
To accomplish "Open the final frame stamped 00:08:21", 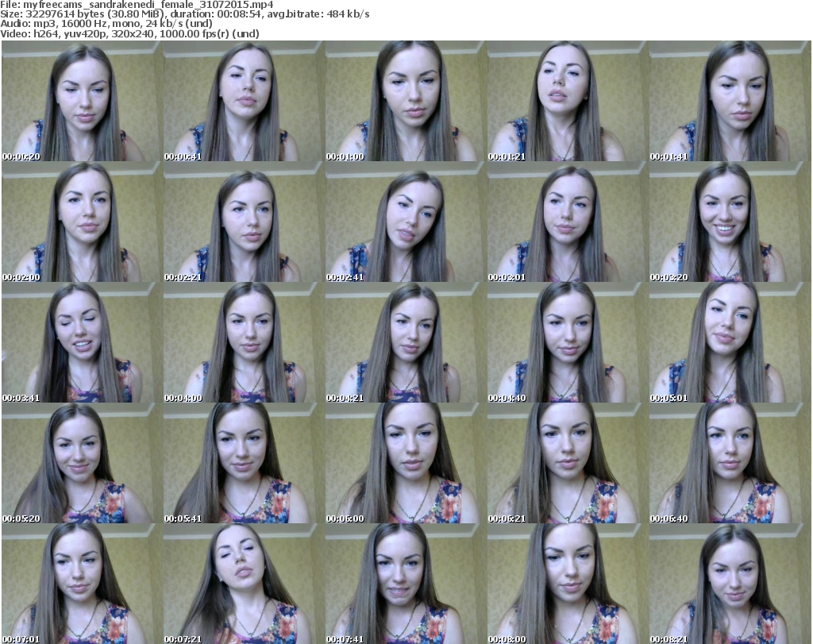I will 730,584.
